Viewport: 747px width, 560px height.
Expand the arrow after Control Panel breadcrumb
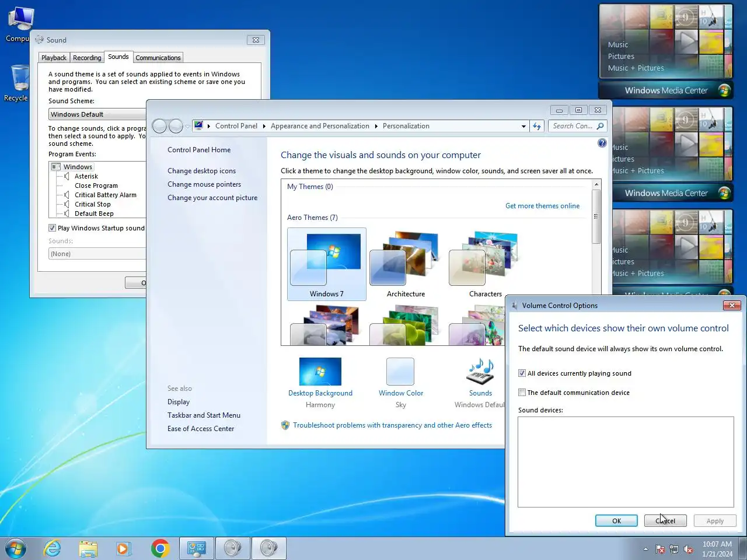click(264, 126)
